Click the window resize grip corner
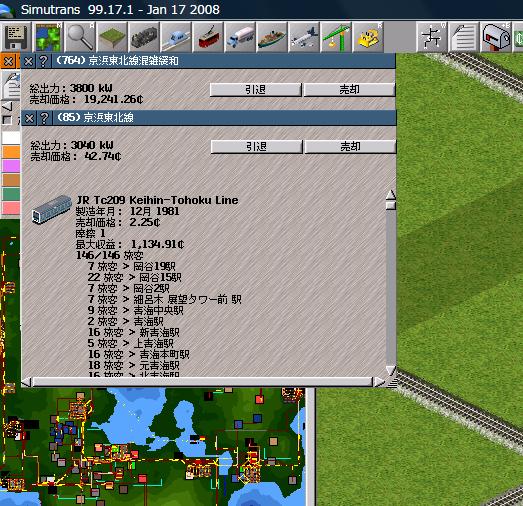The image size is (523, 506). (391, 382)
